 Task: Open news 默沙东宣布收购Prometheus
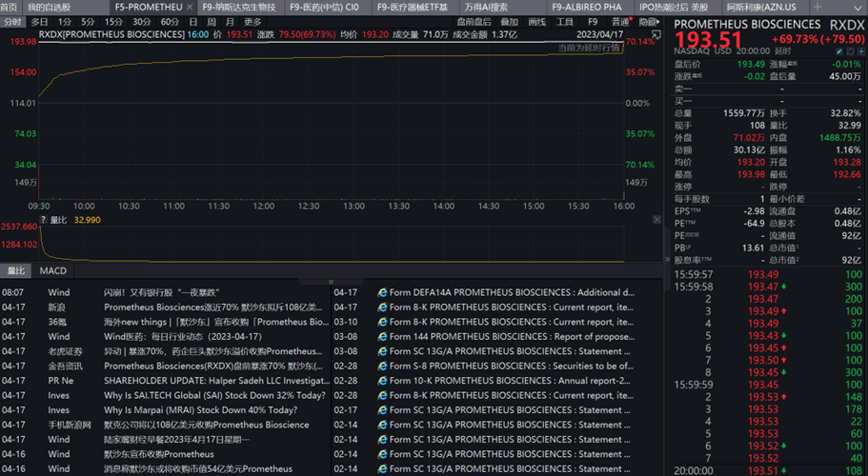click(x=159, y=454)
